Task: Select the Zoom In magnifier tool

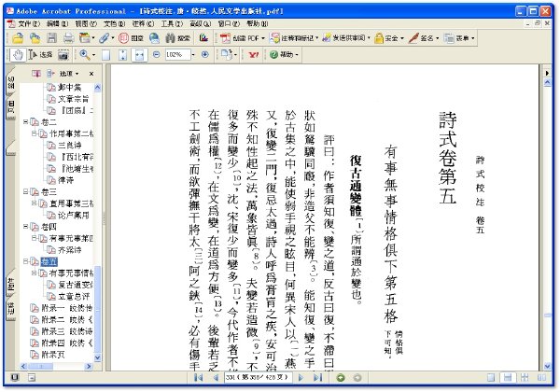Action: point(85,55)
